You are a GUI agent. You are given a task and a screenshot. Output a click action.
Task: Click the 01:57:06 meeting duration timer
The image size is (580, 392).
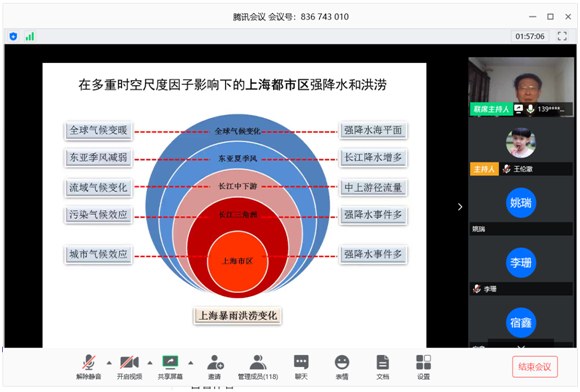[530, 36]
